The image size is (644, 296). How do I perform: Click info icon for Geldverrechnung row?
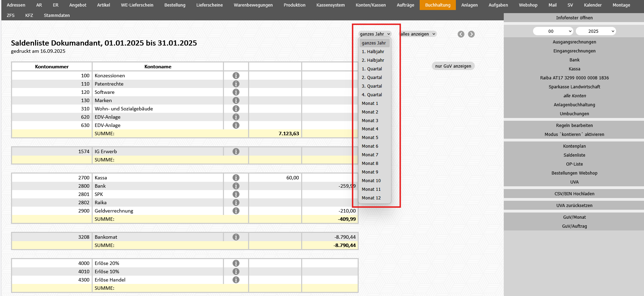[236, 211]
